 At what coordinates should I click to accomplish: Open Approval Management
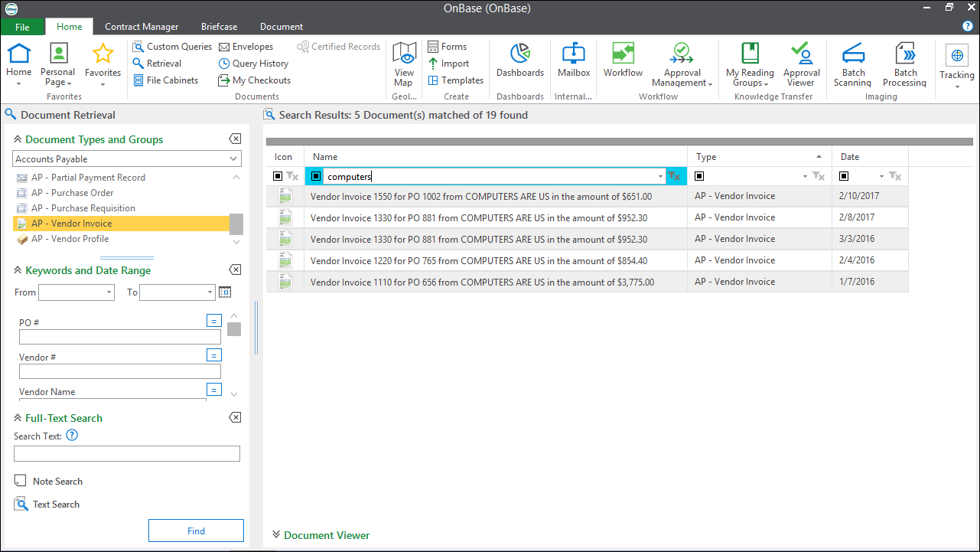682,64
